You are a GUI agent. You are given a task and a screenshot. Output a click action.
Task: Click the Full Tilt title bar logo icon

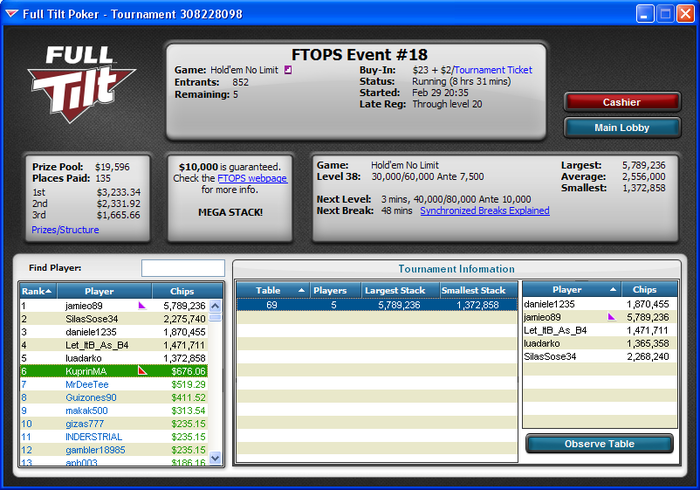11,14
